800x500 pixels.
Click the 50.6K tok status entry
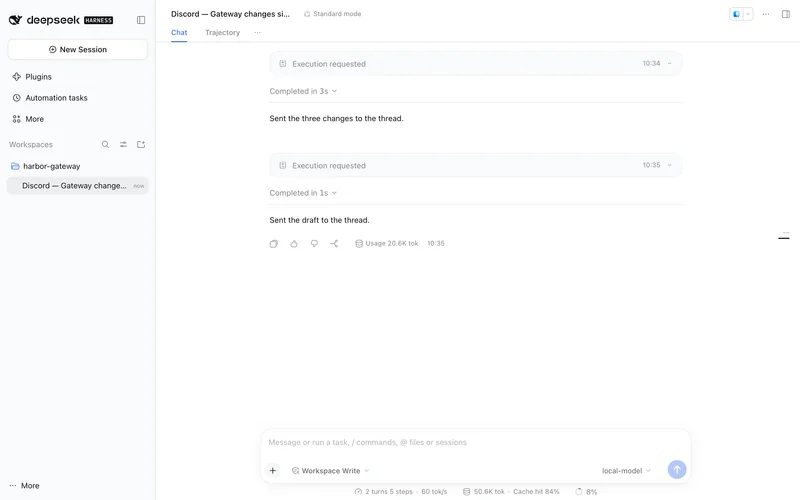484,492
